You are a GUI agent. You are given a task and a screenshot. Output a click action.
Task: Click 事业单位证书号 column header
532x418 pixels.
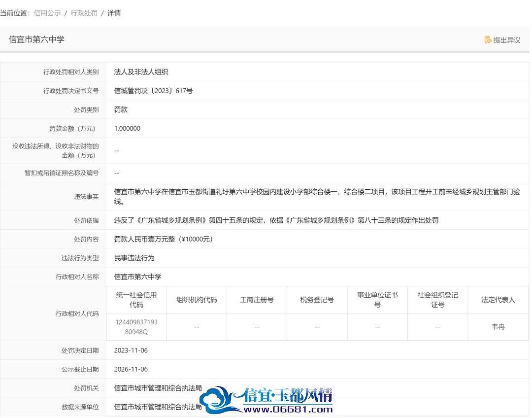click(378, 300)
